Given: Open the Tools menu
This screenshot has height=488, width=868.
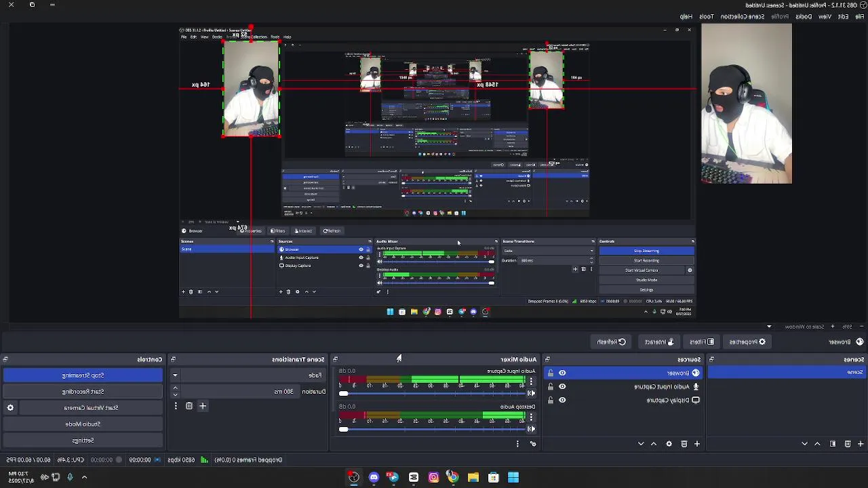Looking at the screenshot, I should (706, 16).
